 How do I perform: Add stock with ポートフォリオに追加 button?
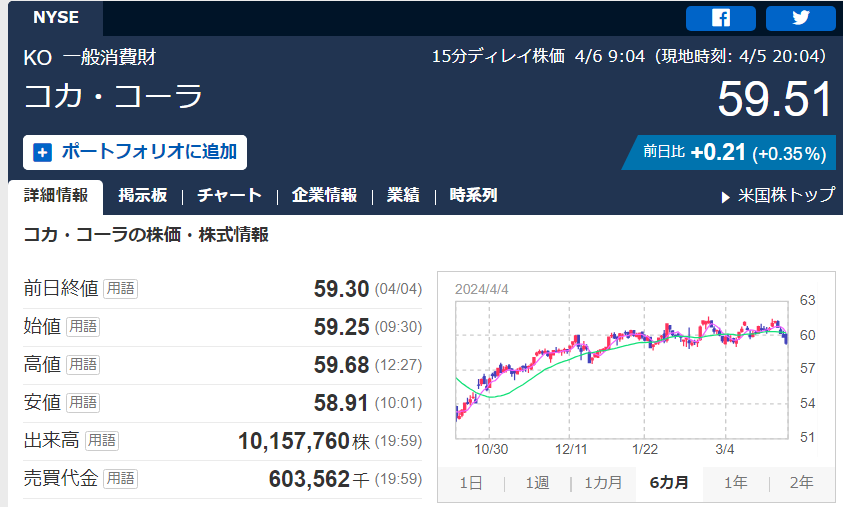tap(135, 152)
